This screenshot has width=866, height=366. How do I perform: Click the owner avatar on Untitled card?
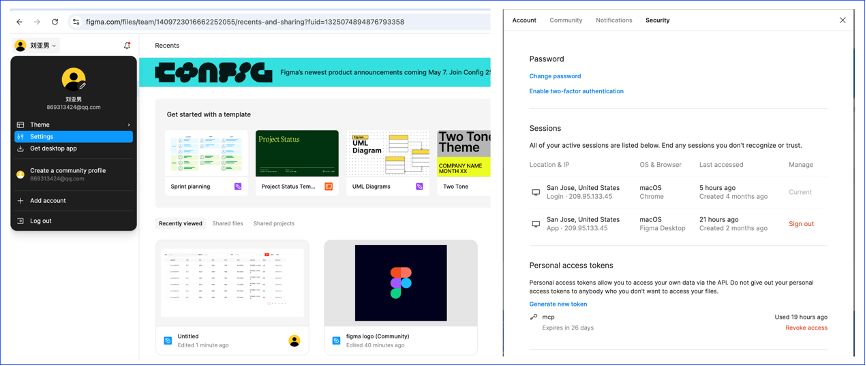[294, 341]
